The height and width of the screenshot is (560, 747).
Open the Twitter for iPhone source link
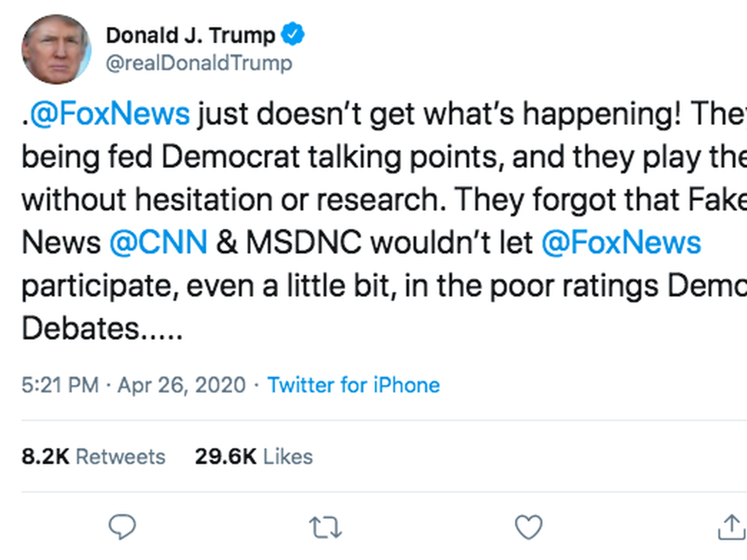coord(353,385)
